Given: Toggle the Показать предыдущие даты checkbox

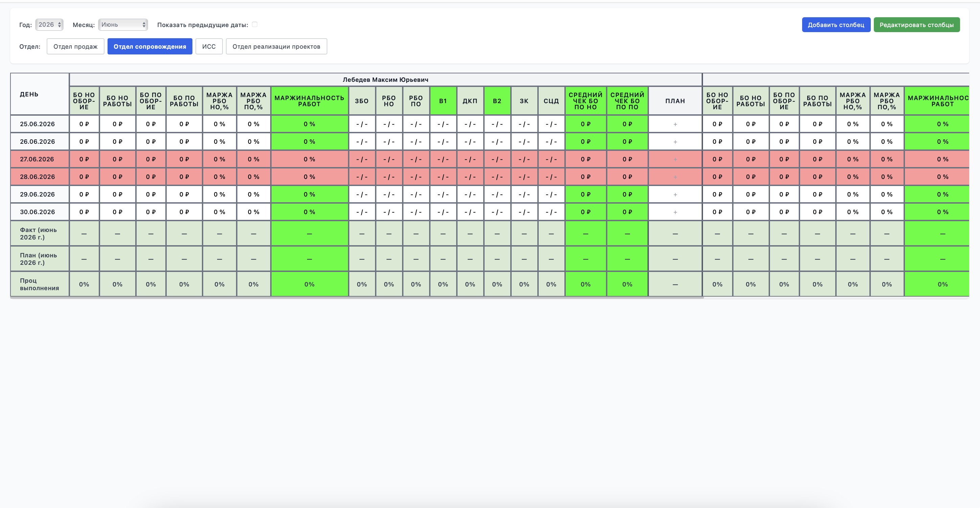Looking at the screenshot, I should [x=255, y=24].
